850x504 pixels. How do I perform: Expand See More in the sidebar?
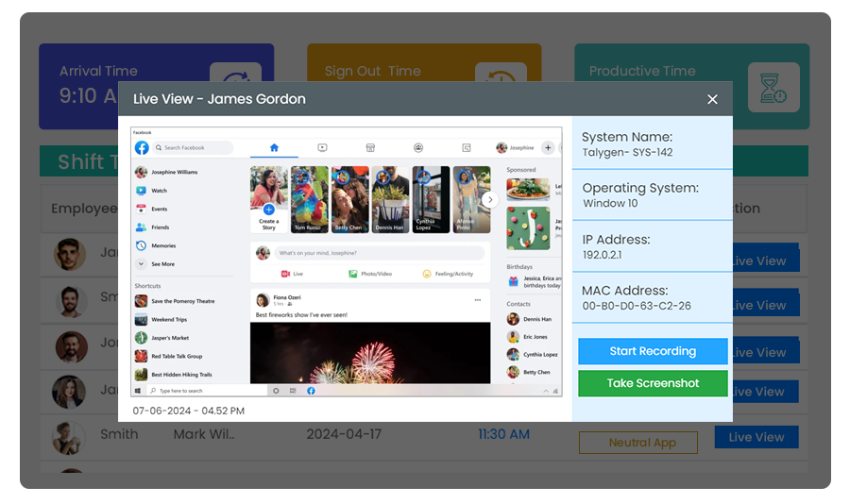point(162,264)
